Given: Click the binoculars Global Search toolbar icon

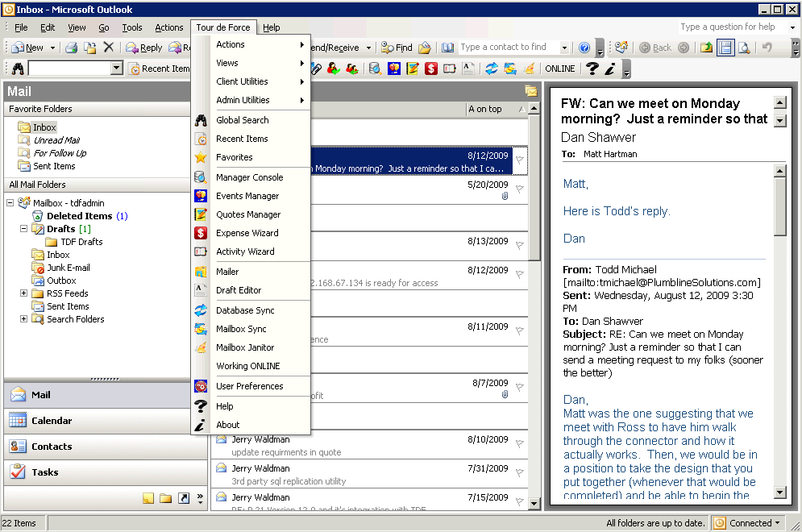Looking at the screenshot, I should point(18,68).
